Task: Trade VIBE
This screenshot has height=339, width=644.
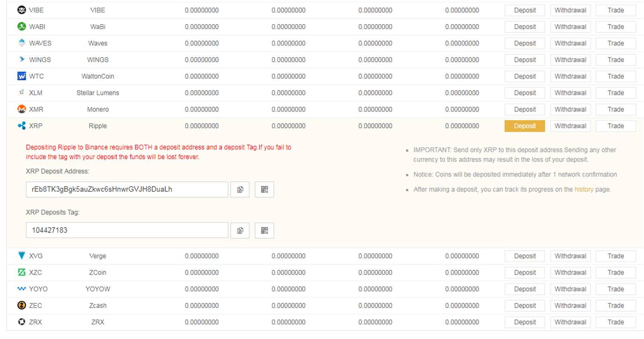Action: [616, 10]
